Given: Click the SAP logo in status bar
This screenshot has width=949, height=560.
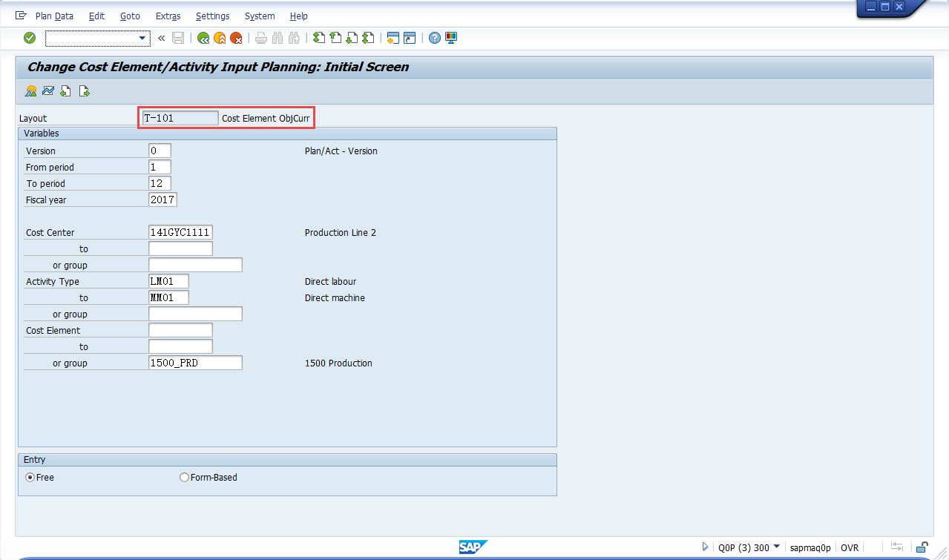Looking at the screenshot, I should pos(473,547).
